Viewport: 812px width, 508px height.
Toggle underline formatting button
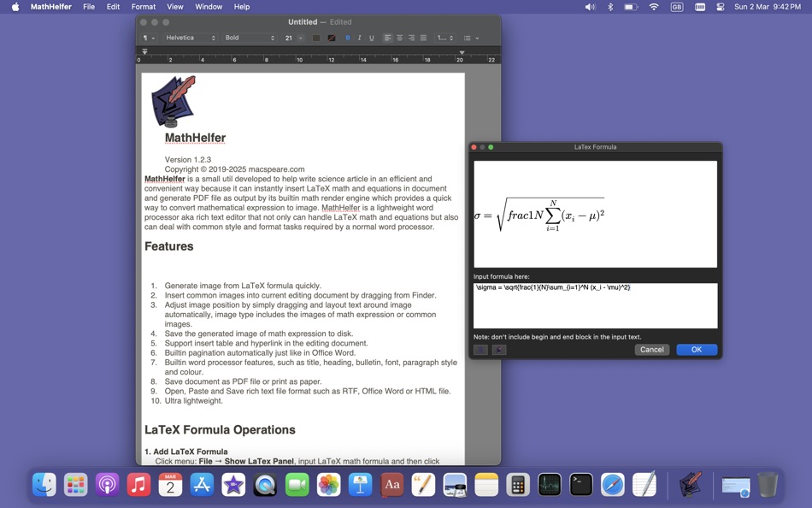(x=371, y=38)
